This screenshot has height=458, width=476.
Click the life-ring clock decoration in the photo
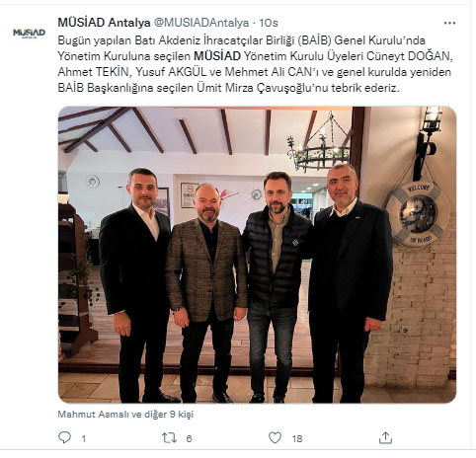pos(418,213)
